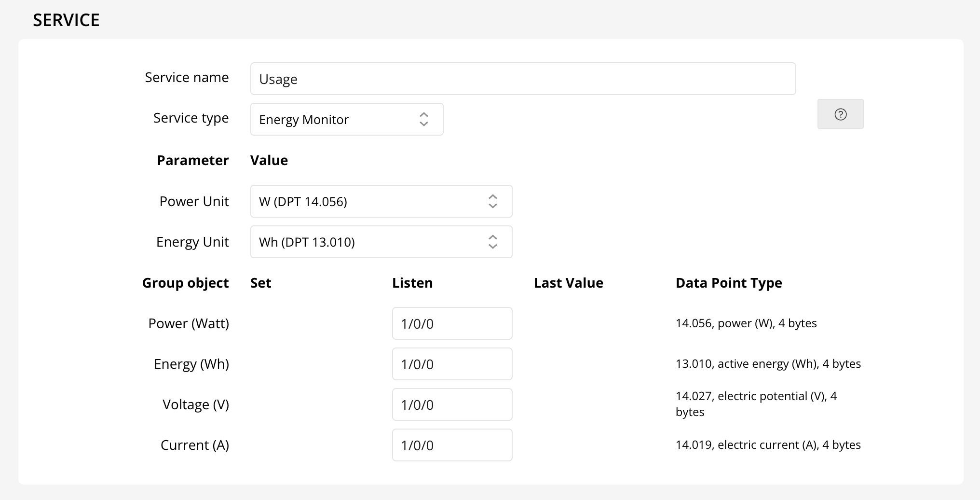This screenshot has height=500, width=980.
Task: Select the Voltage (V) listen address field
Action: click(452, 404)
